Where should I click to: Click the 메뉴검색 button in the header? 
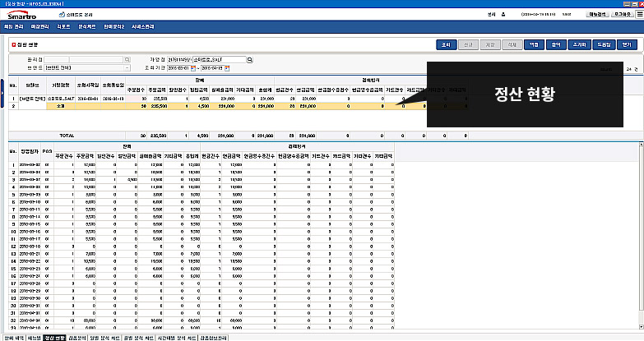point(597,14)
